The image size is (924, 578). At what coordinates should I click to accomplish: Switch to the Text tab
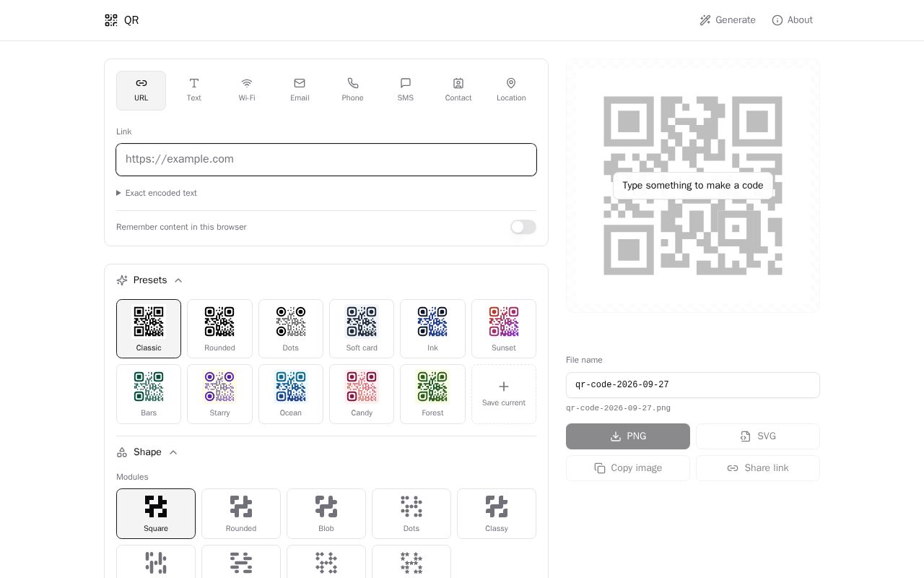tap(194, 90)
